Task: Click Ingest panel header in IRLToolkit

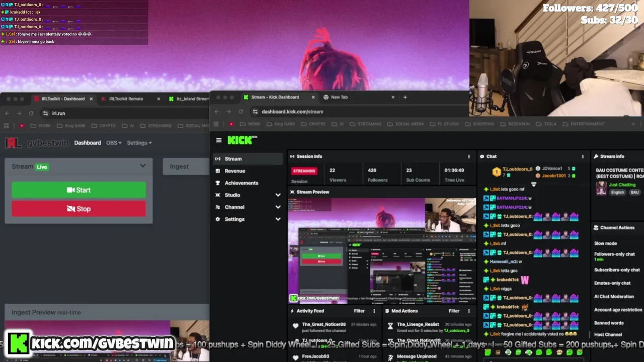Action: click(186, 166)
